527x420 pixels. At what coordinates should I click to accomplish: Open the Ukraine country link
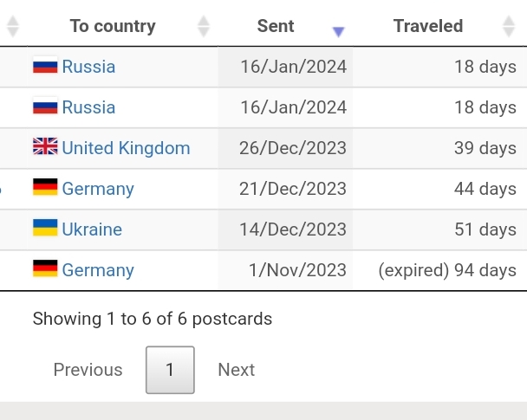click(92, 229)
